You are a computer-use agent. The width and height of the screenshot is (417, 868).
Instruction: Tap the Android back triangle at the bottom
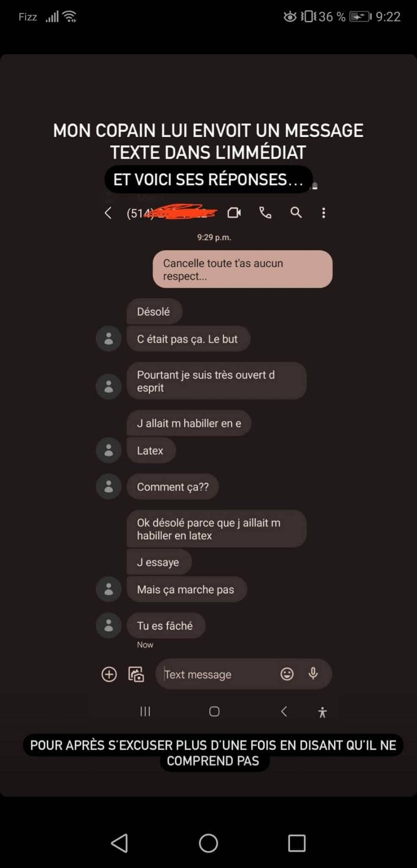tap(120, 843)
